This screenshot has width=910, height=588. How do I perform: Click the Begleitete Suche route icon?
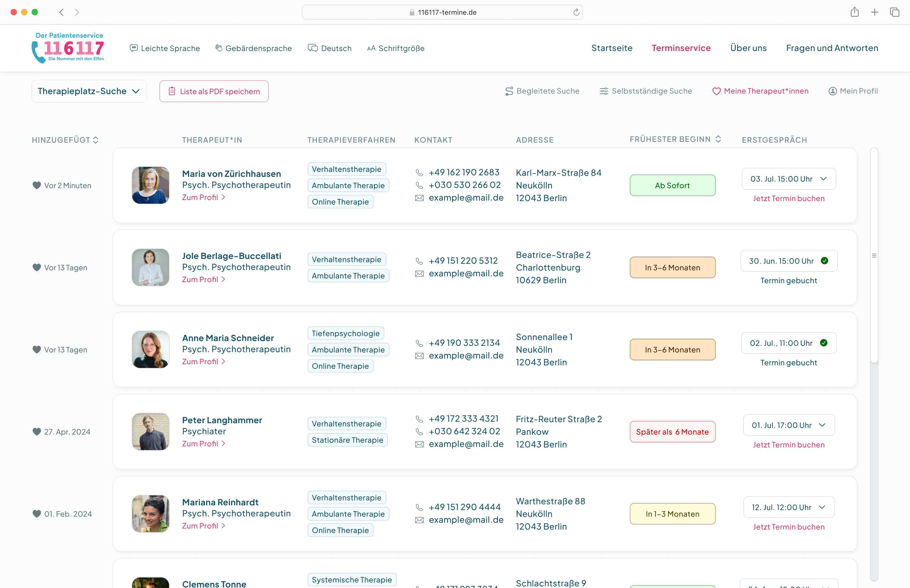pyautogui.click(x=509, y=91)
